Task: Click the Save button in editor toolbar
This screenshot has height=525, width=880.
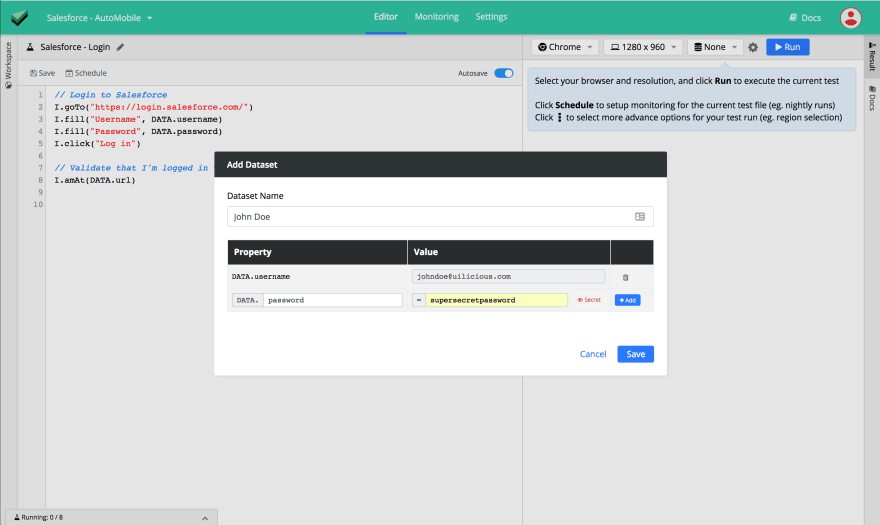Action: (x=43, y=73)
